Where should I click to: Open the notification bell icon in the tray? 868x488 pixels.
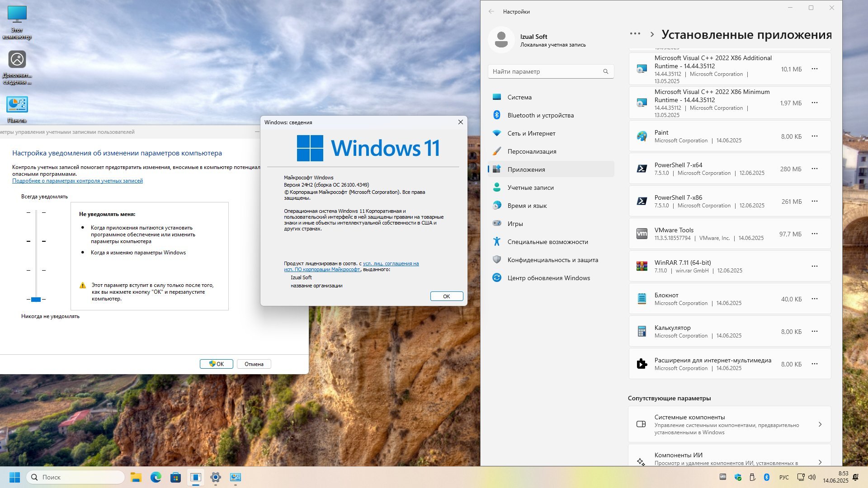point(855,477)
